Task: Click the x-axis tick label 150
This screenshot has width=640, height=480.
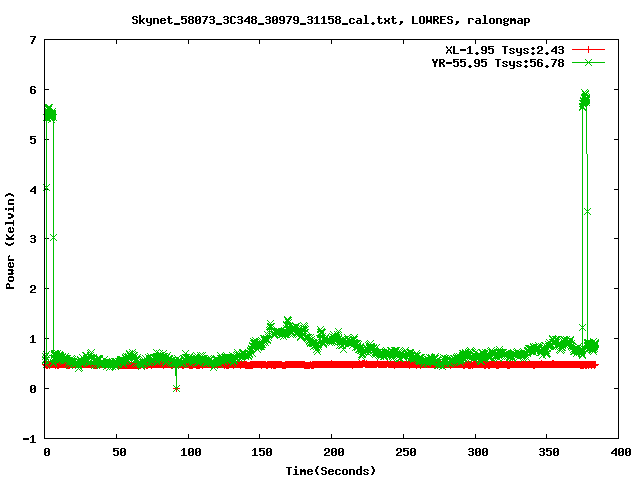Action: 262,452
